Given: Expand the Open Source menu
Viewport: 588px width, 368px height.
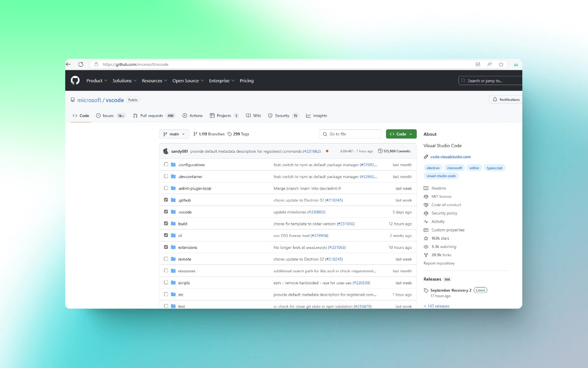Looking at the screenshot, I should 188,80.
